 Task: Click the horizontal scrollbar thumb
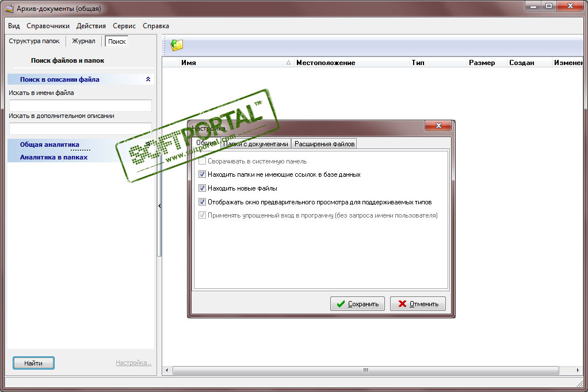coord(365,370)
